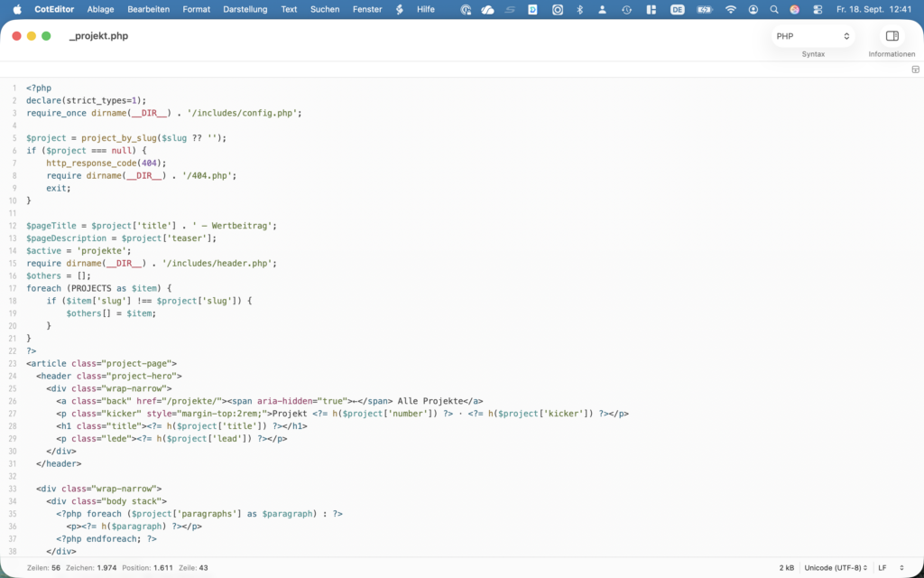Open the Text menu
The height and width of the screenshot is (578, 924).
coord(289,9)
